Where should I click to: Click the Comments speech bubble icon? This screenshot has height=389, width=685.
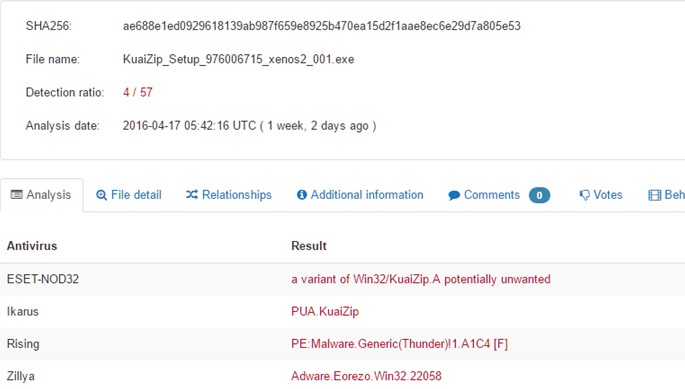[x=454, y=195]
